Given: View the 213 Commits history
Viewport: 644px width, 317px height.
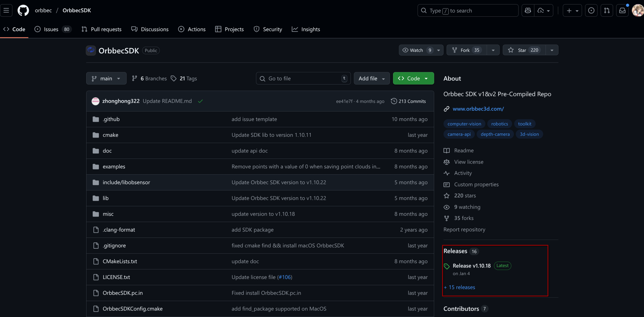Looking at the screenshot, I should 408,101.
